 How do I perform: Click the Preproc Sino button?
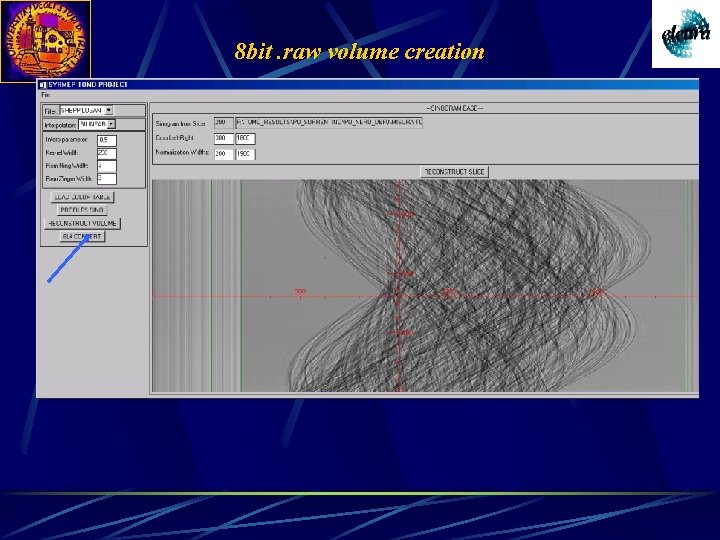(x=82, y=210)
